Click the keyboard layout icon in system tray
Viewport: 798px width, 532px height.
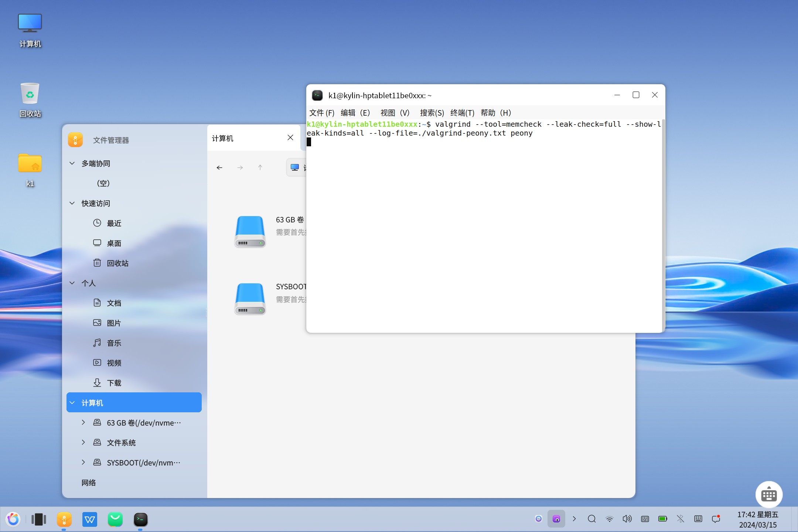pyautogui.click(x=644, y=519)
